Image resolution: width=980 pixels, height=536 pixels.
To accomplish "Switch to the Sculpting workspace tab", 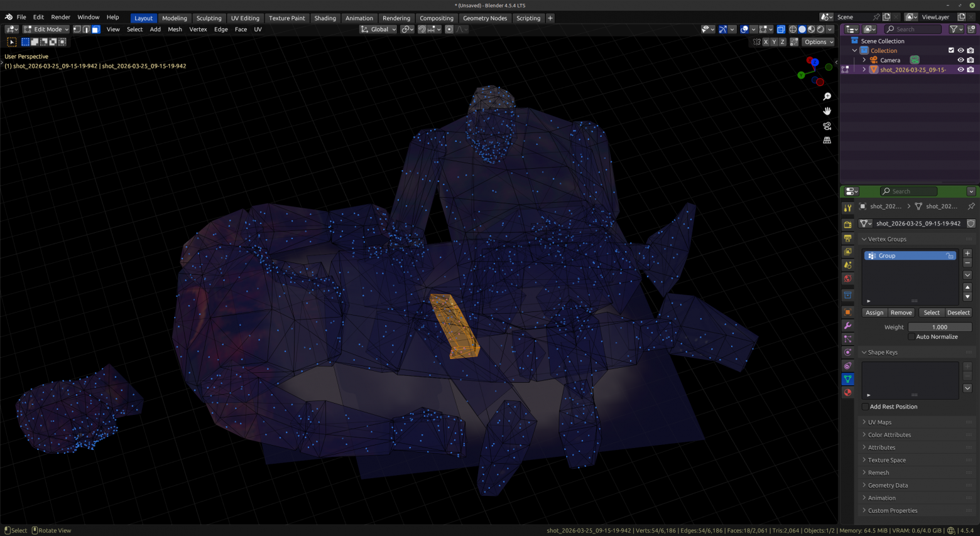I will [209, 18].
